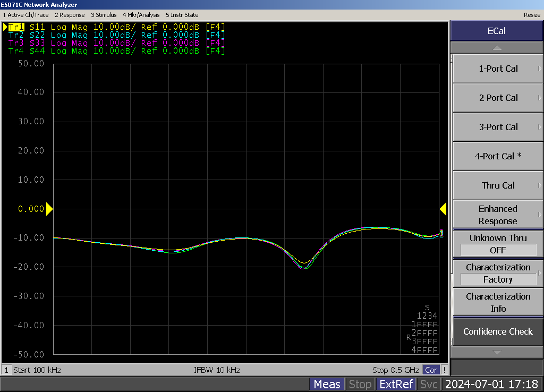Click the left yellow reference level marker
Viewport: 544px width, 392px height.
[49, 209]
